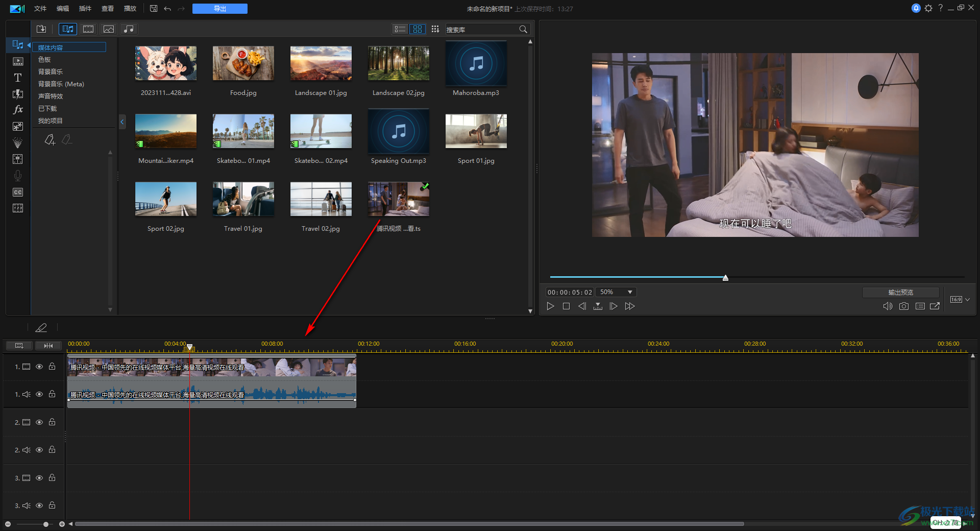Screen dimensions: 980x531
Task: Open the Chapter room 123 icon
Action: click(x=18, y=208)
